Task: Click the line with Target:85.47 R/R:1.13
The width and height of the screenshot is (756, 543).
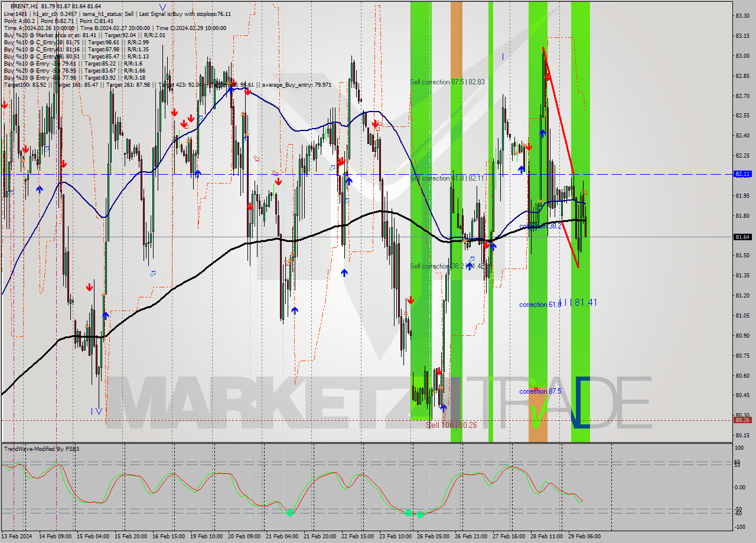Action: pyautogui.click(x=76, y=56)
